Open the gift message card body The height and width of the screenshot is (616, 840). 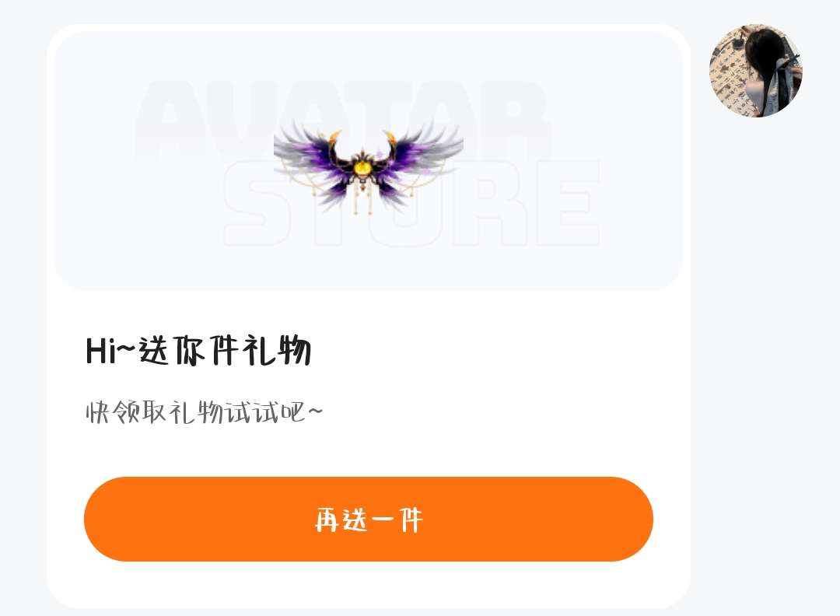pyautogui.click(x=369, y=316)
